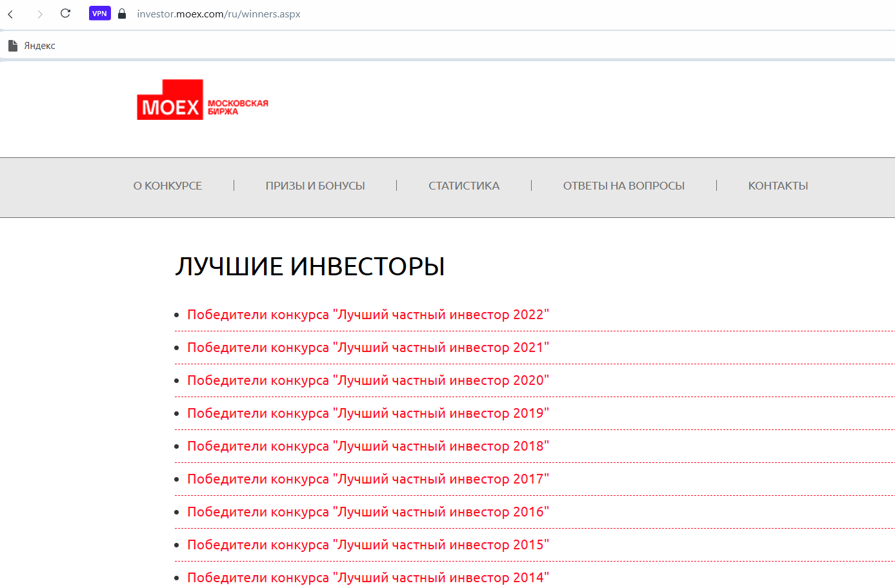
Task: Open winners of Лучший частный инвестор 2016
Action: [x=368, y=512]
